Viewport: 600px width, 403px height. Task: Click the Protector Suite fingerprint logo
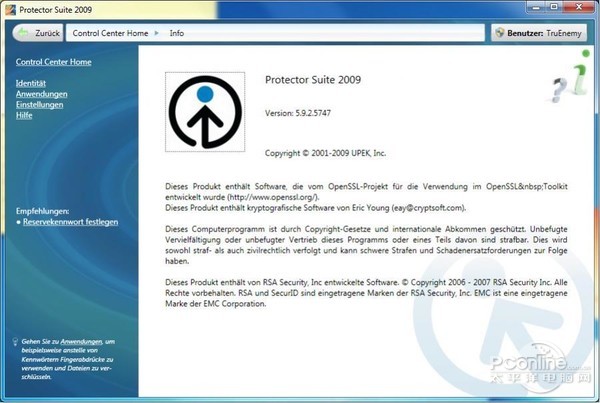(x=205, y=112)
